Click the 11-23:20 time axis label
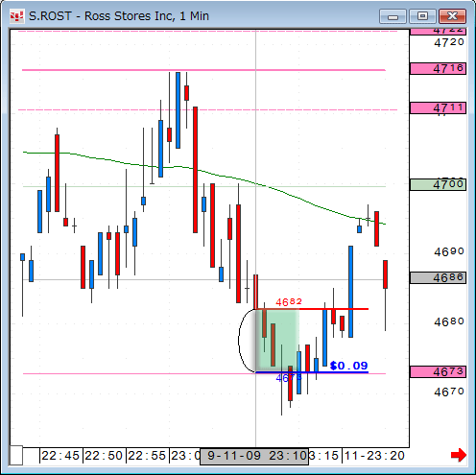The height and width of the screenshot is (475, 476). pos(374,456)
